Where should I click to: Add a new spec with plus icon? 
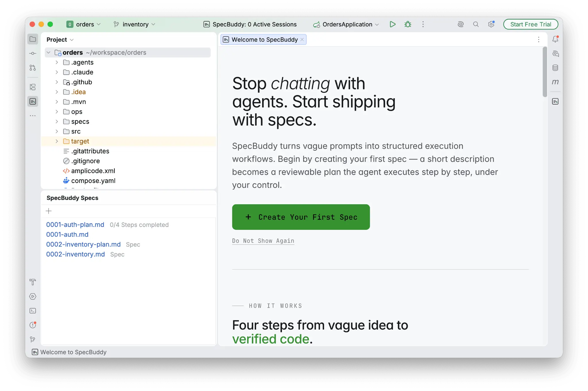click(x=49, y=211)
